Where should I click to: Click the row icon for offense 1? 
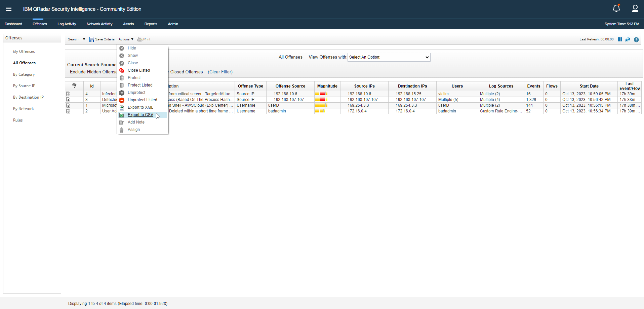pos(68,105)
